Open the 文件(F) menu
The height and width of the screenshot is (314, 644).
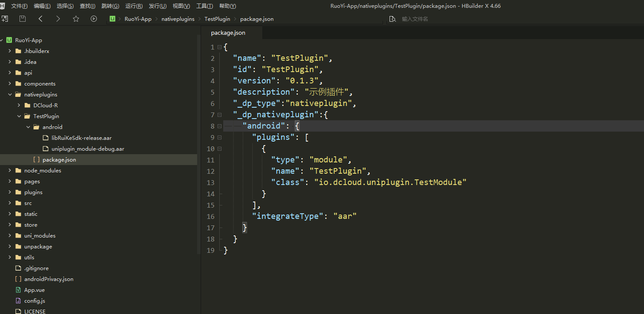point(19,6)
